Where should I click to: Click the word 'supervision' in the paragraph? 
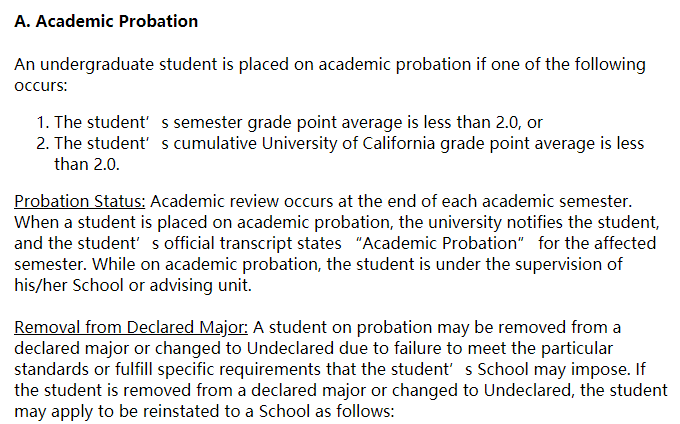click(x=560, y=264)
